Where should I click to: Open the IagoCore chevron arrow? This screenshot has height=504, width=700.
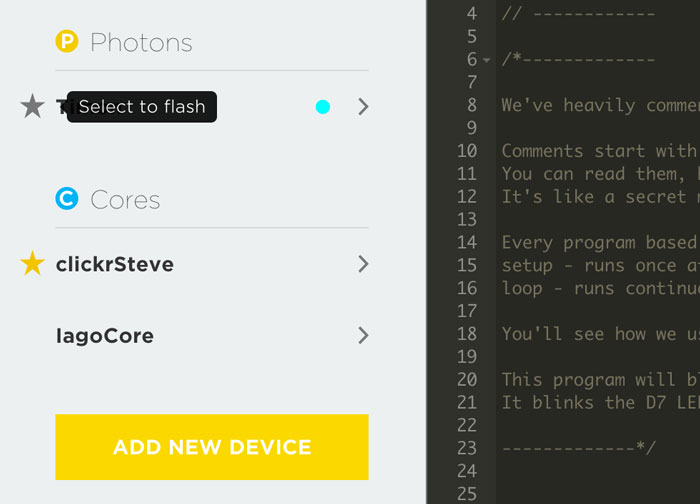click(363, 336)
